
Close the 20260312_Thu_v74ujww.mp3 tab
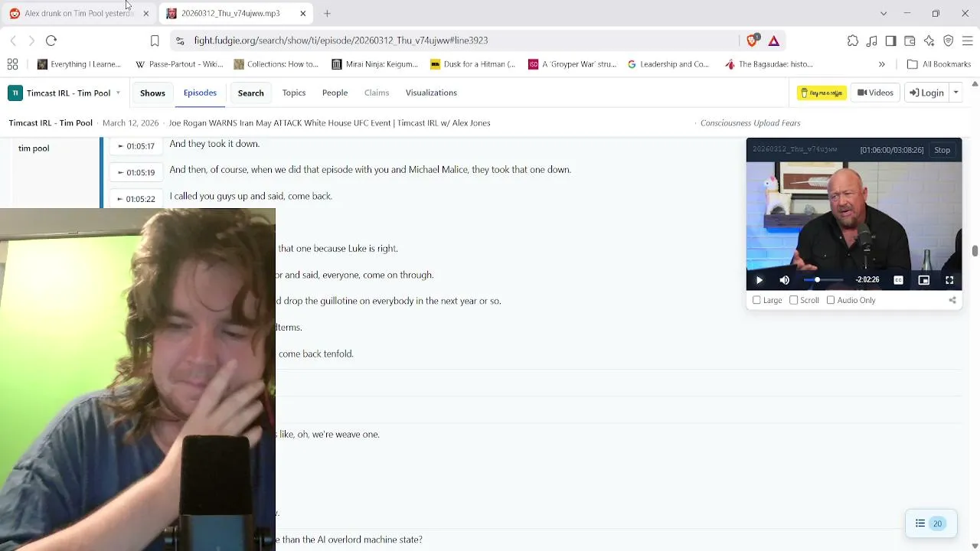click(303, 13)
